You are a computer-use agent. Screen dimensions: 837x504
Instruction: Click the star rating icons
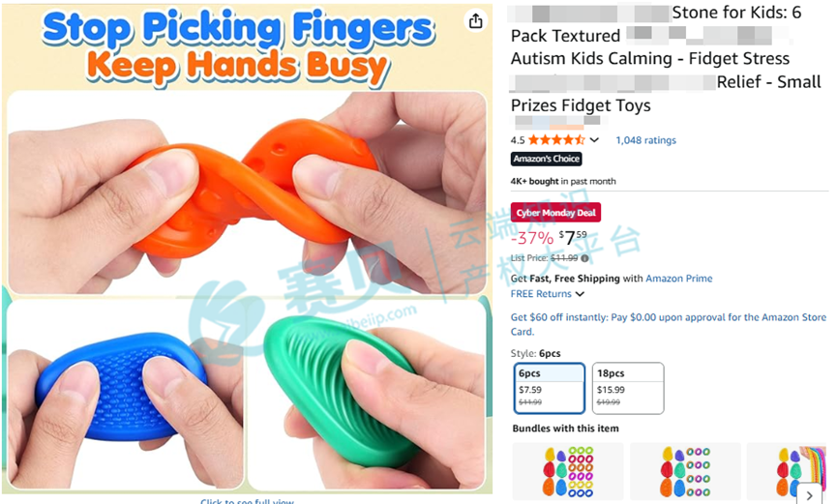pos(556,140)
